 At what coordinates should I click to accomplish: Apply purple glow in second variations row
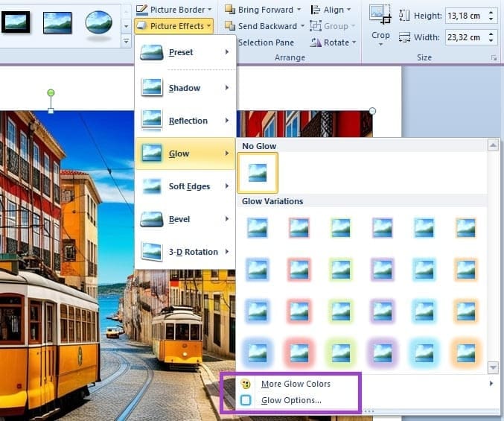tap(383, 270)
